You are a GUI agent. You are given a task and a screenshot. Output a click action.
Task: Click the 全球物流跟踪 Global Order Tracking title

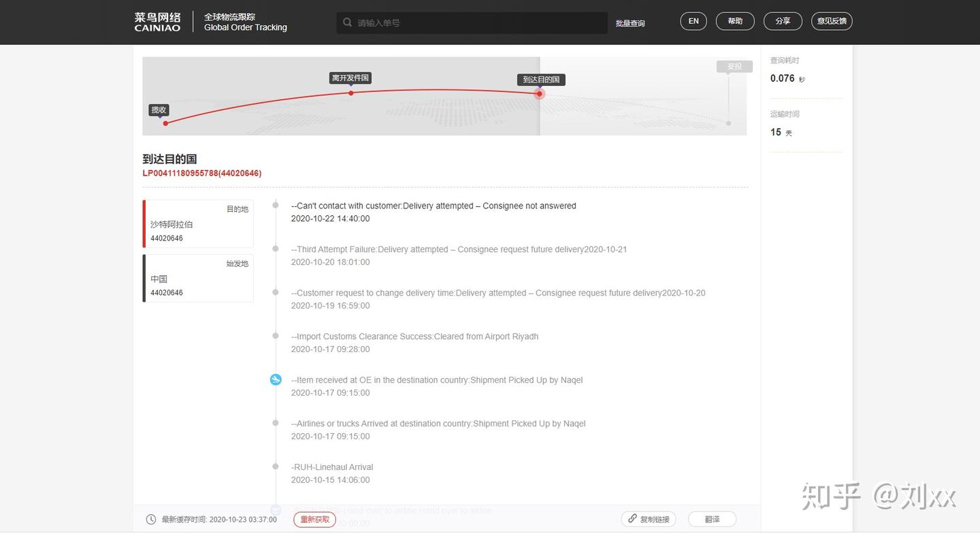tap(245, 22)
